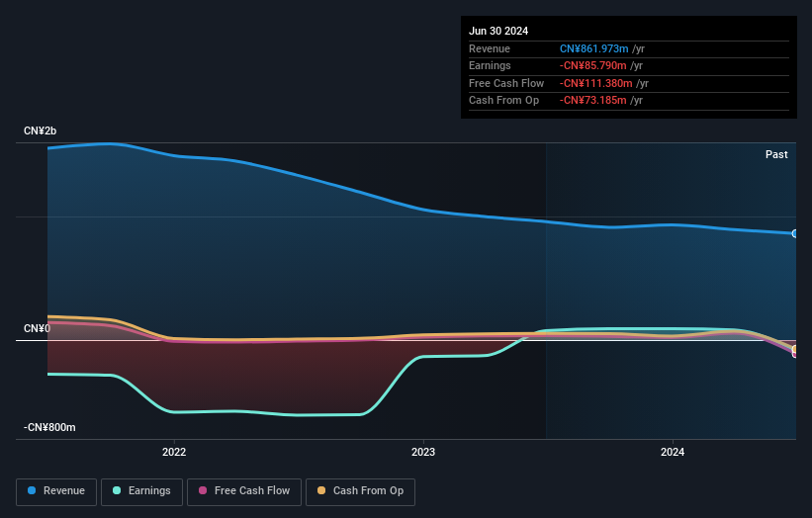Click the Cash From Op label in the tooltip
This screenshot has height=518, width=812.
point(503,101)
